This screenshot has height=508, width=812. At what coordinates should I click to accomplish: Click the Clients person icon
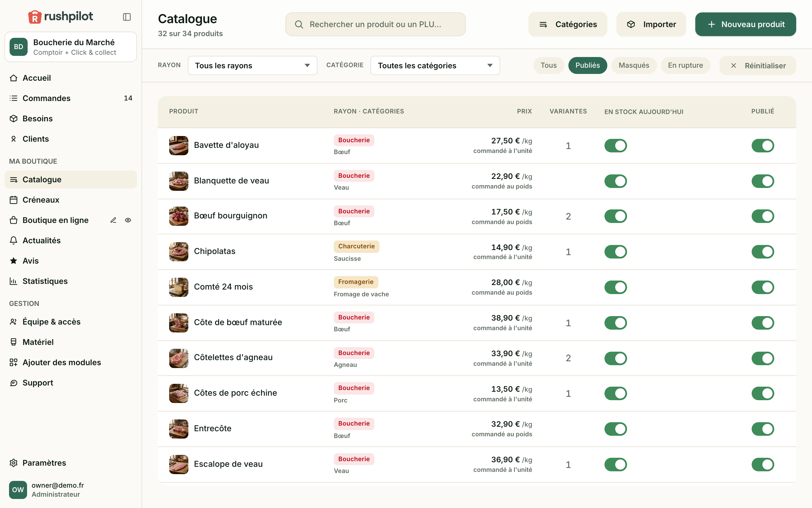pyautogui.click(x=14, y=139)
